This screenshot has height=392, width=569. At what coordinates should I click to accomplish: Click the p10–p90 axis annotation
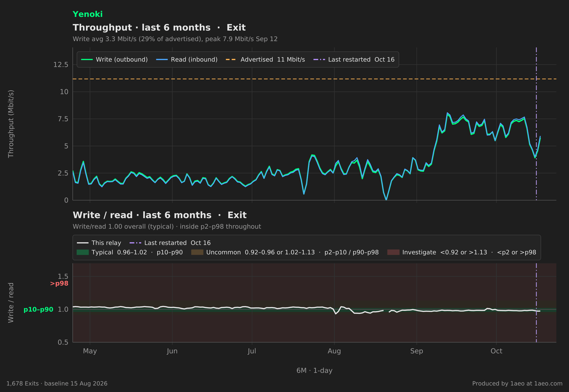click(38, 310)
